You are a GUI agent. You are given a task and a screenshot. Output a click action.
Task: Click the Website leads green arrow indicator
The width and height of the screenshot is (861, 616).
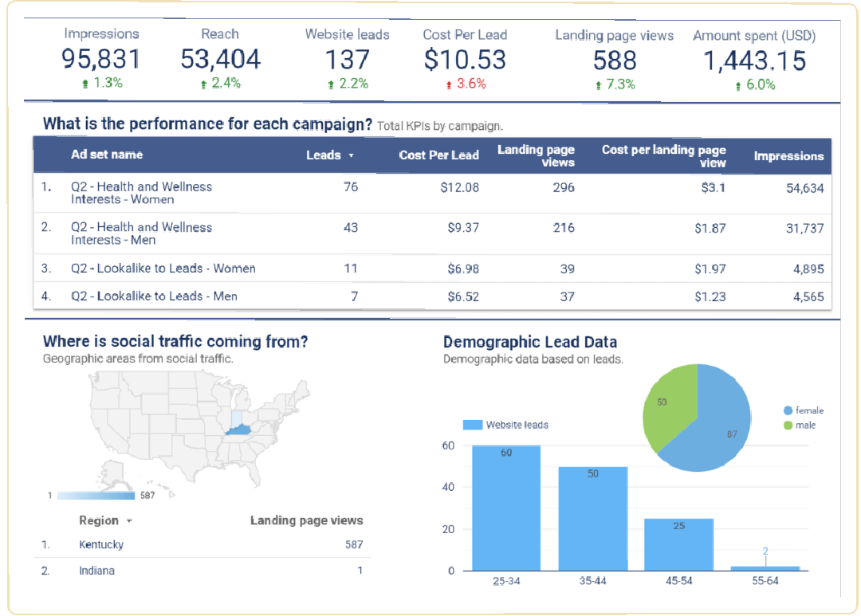point(331,84)
